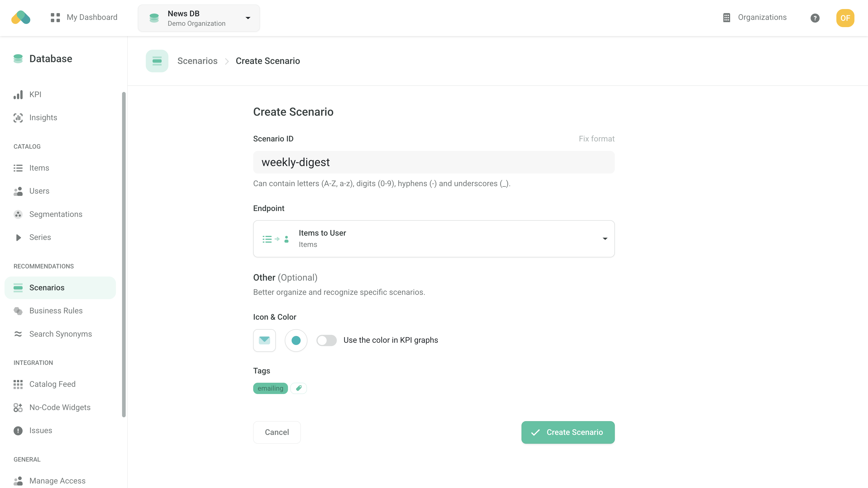Click the Manage Access icon
Viewport: 868px width, 488px height.
pos(18,481)
